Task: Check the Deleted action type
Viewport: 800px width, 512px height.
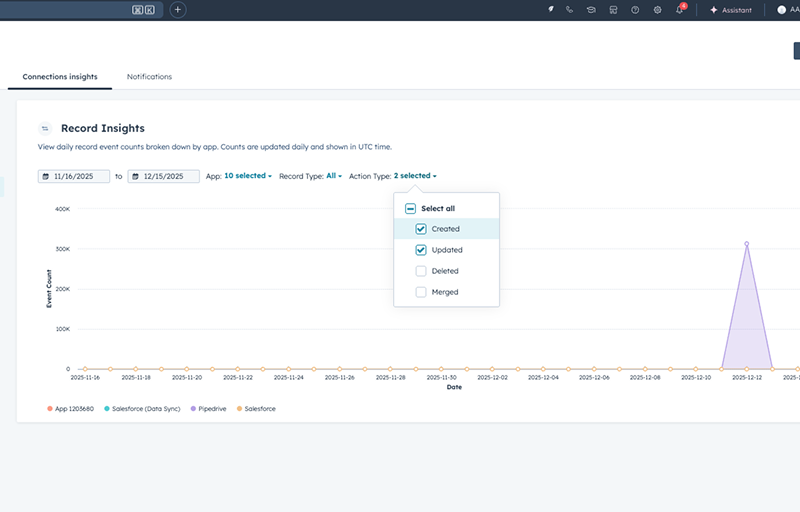Action: coord(421,271)
